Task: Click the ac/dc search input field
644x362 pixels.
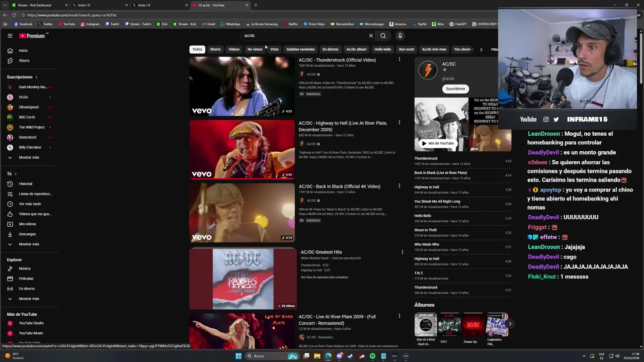Action: click(x=304, y=36)
